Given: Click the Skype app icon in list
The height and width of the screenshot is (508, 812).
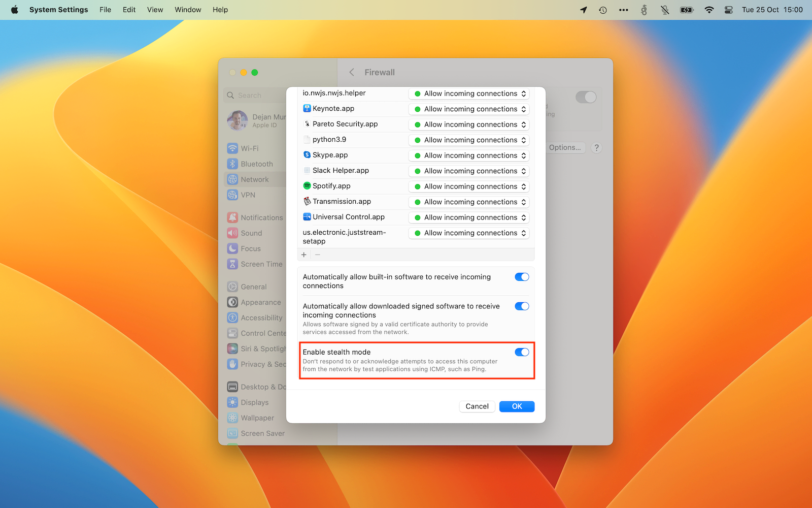Looking at the screenshot, I should [x=307, y=155].
